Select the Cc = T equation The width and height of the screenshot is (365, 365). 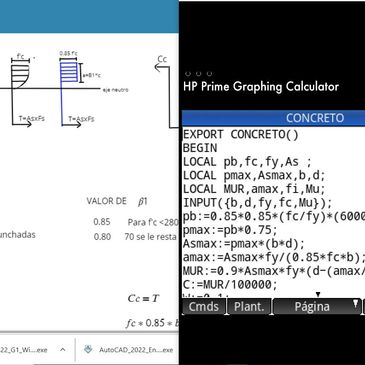143,298
